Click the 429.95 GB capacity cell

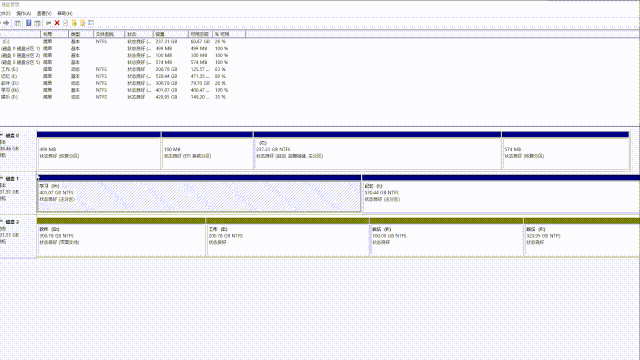(x=166, y=97)
